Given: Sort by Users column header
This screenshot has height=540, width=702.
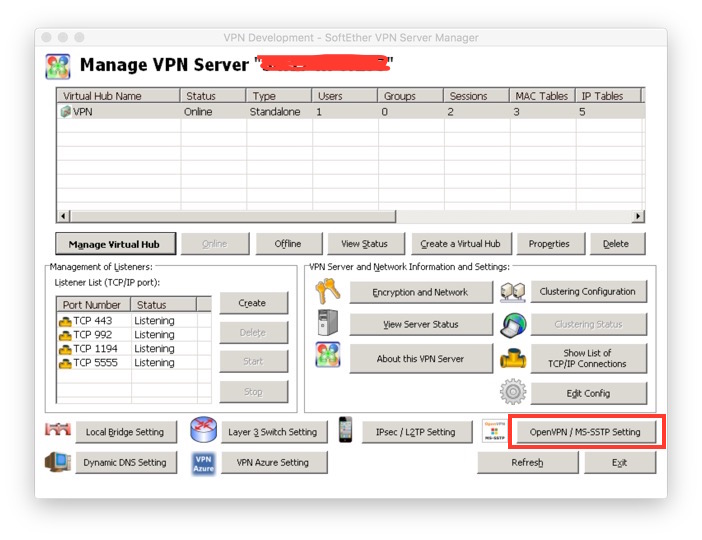Looking at the screenshot, I should point(344,96).
